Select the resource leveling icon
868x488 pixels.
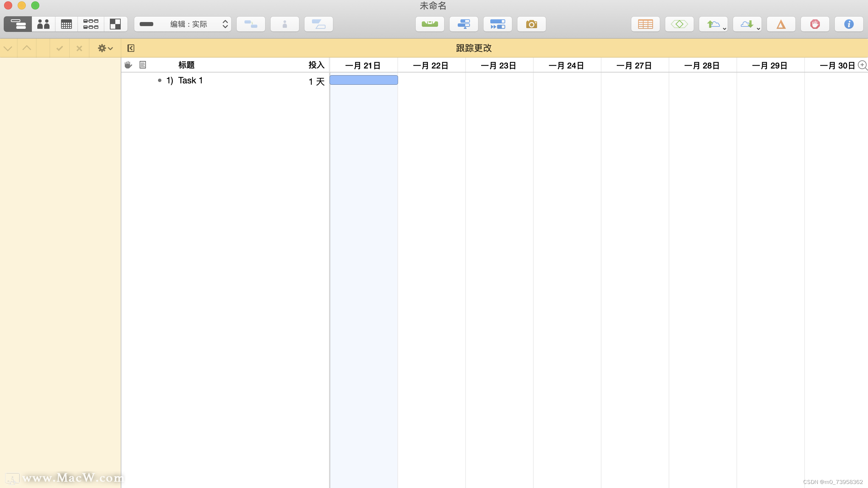click(430, 24)
